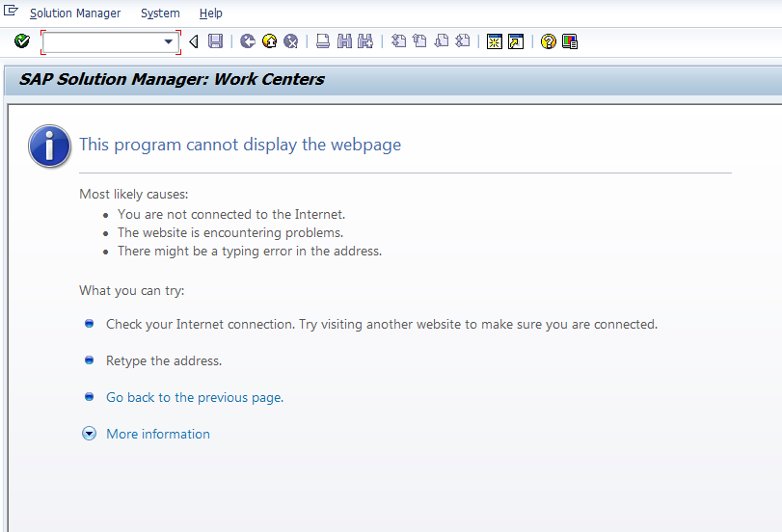
Task: Open the Help menu
Action: pos(211,13)
